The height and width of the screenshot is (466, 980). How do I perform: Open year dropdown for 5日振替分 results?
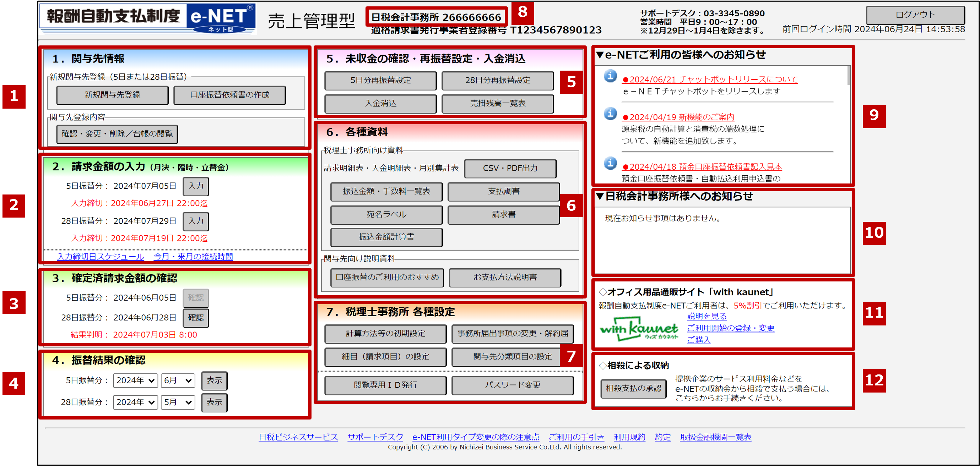135,380
